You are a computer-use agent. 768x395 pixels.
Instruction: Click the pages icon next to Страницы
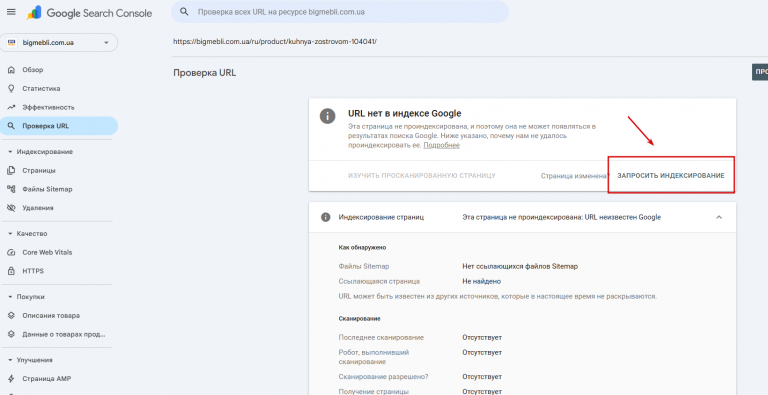click(12, 171)
